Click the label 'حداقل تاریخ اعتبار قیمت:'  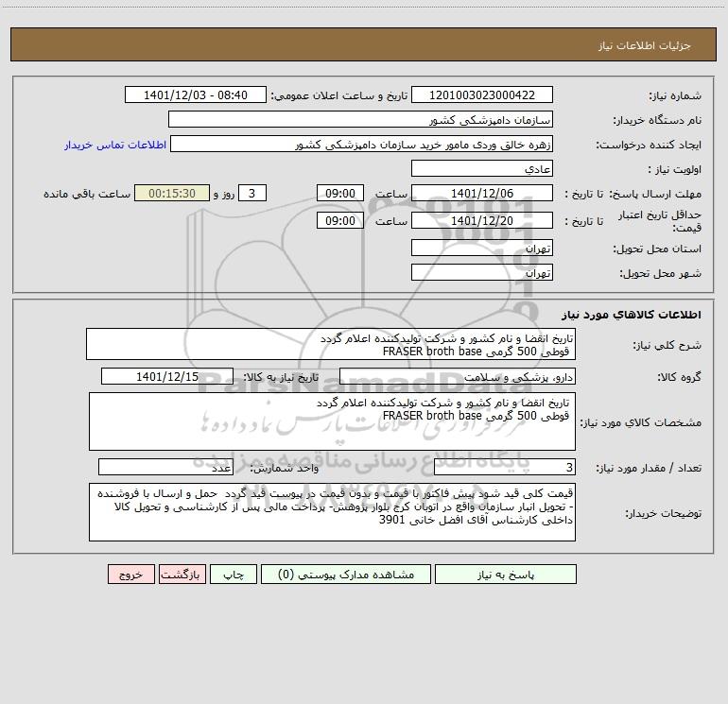coord(660,221)
